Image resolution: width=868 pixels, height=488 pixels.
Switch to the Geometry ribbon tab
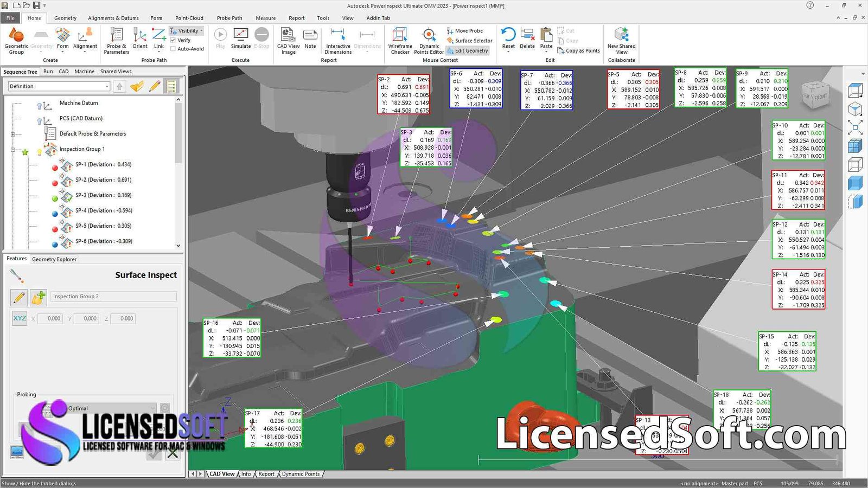point(65,18)
